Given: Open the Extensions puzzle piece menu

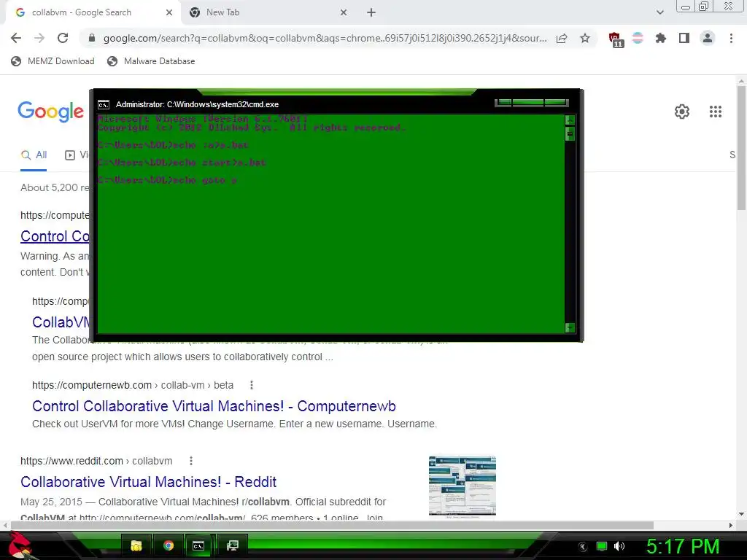Looking at the screenshot, I should (661, 38).
